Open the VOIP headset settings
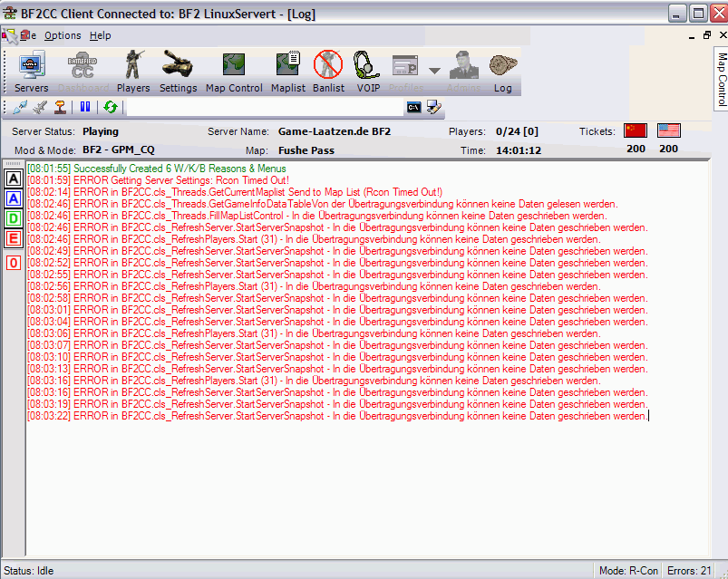Viewport: 728px width, 579px height. coord(368,72)
